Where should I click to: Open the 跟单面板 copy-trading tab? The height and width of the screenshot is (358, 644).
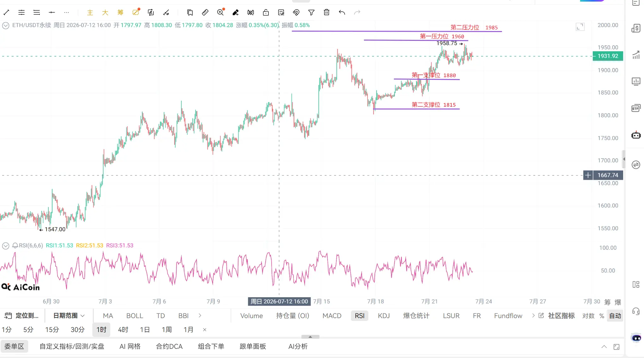pos(253,347)
